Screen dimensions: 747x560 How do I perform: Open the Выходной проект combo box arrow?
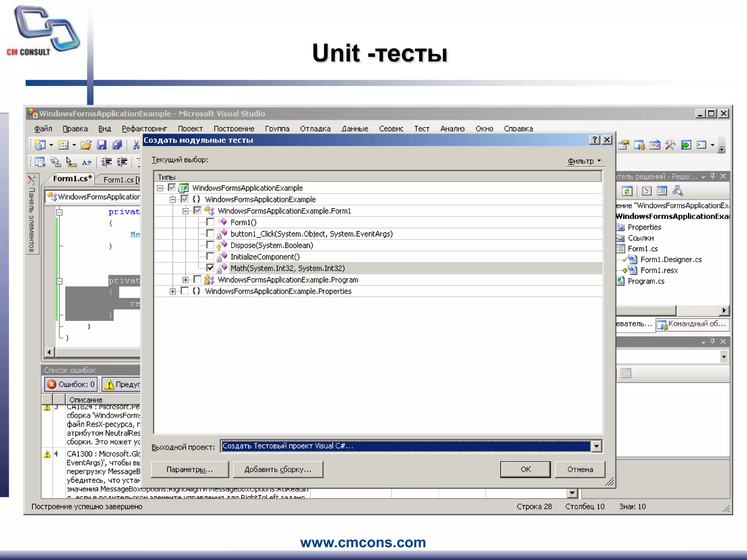596,446
